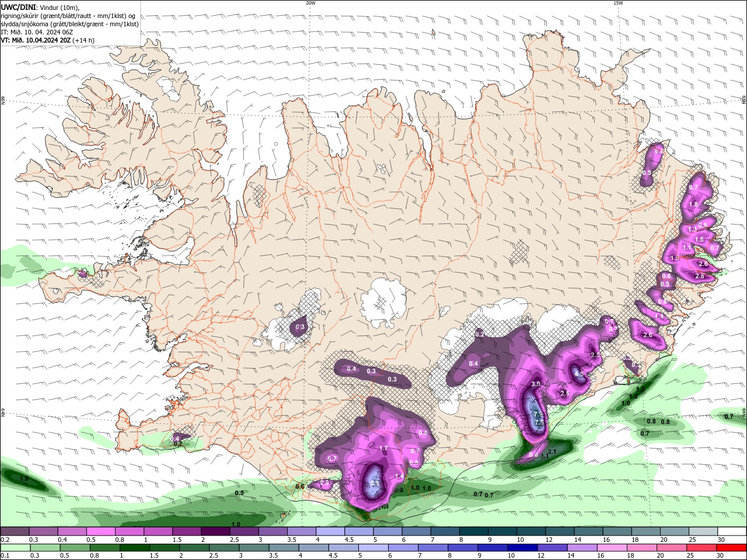Click the 'slydda/snjókoma (grátt/bleikt/grænt' legend line

pos(70,24)
